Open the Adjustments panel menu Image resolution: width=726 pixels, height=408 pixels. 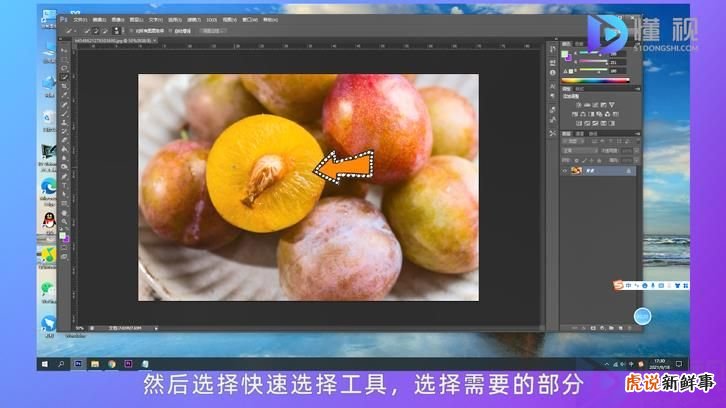pos(638,88)
